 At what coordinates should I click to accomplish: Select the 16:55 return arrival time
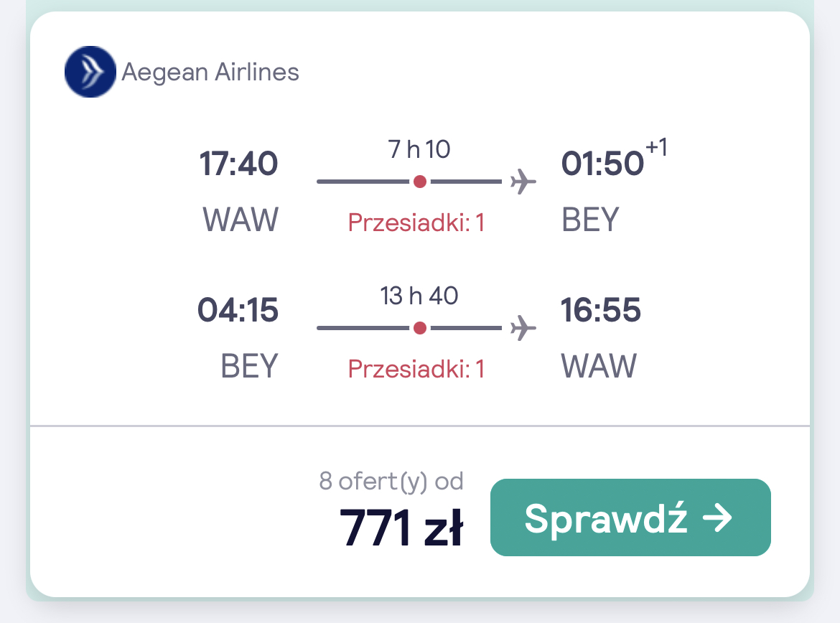pos(600,309)
